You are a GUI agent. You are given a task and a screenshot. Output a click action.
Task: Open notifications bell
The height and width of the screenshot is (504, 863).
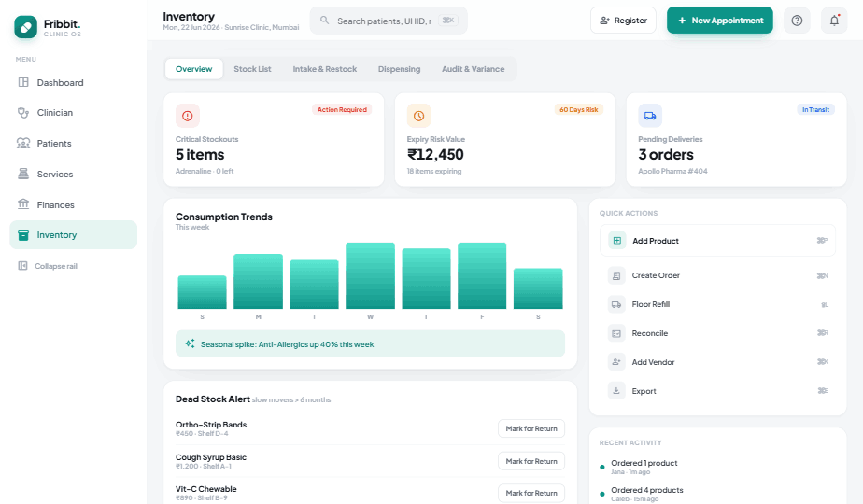[x=834, y=21]
